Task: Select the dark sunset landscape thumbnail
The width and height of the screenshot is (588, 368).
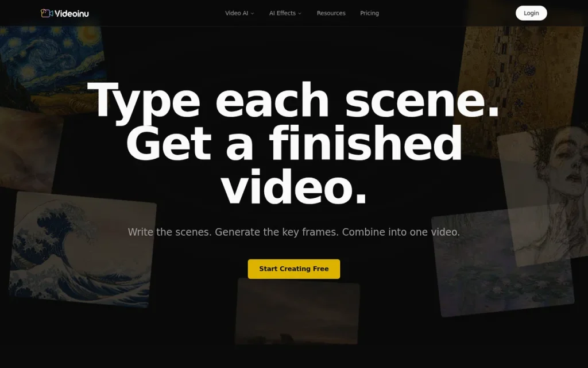Action: tap(297, 312)
